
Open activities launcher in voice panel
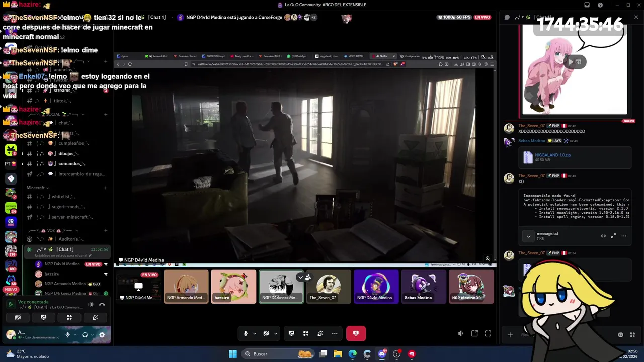69,317
